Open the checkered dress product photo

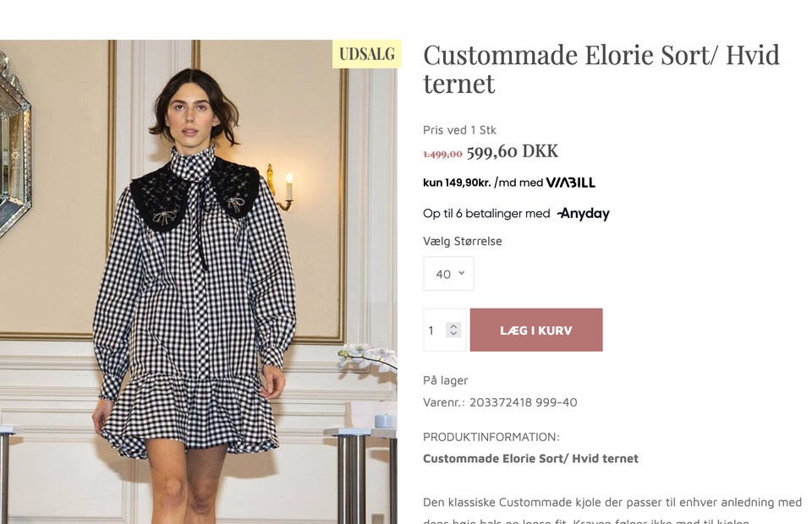(198, 282)
